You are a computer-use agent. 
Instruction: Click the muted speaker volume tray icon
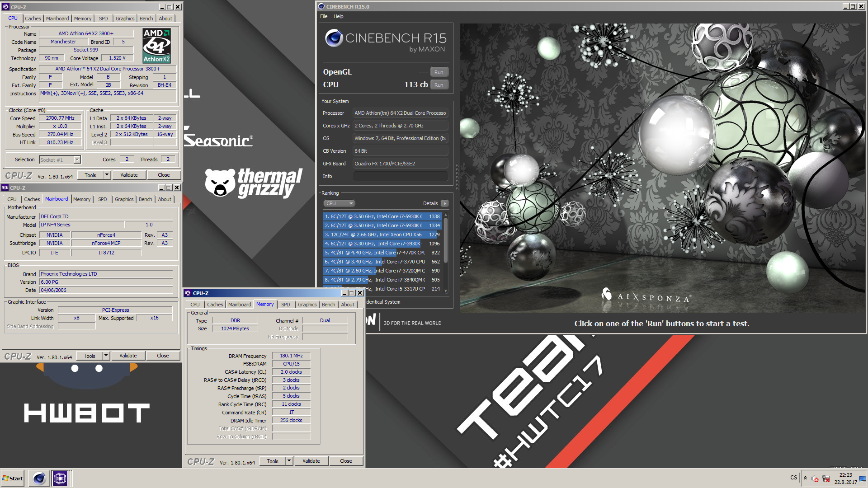(x=815, y=479)
